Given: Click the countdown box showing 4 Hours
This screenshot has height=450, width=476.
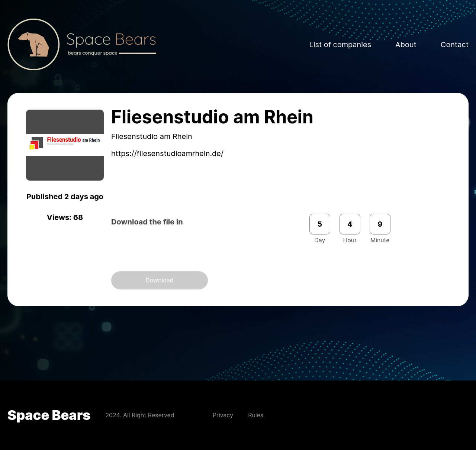Looking at the screenshot, I should (350, 224).
